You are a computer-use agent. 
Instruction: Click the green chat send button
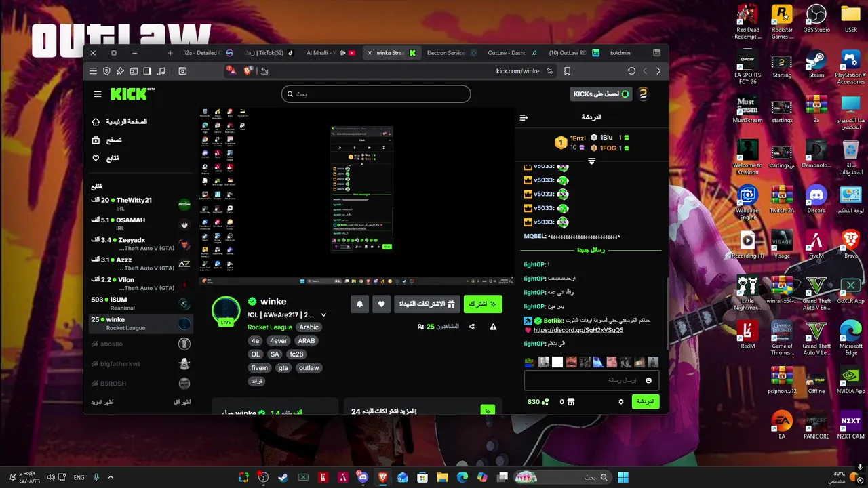tap(645, 401)
